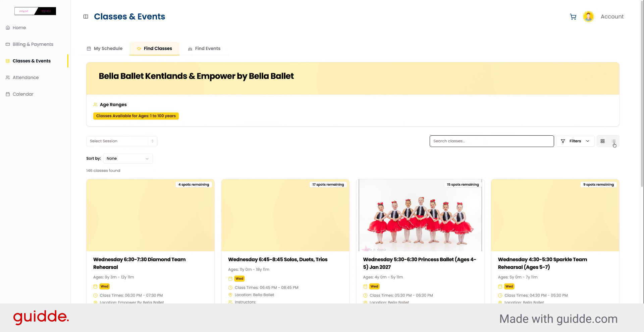Click the '4 spots remaining' badge

pos(194,185)
